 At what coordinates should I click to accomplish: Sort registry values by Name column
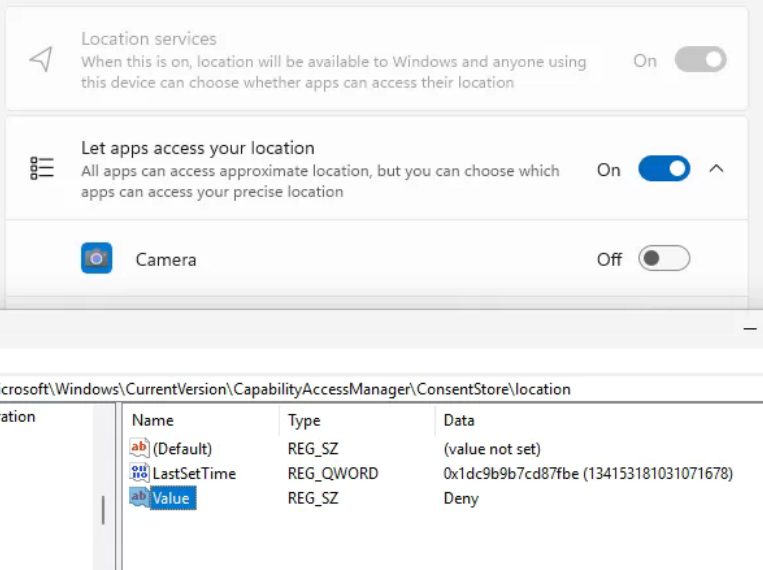(x=153, y=420)
